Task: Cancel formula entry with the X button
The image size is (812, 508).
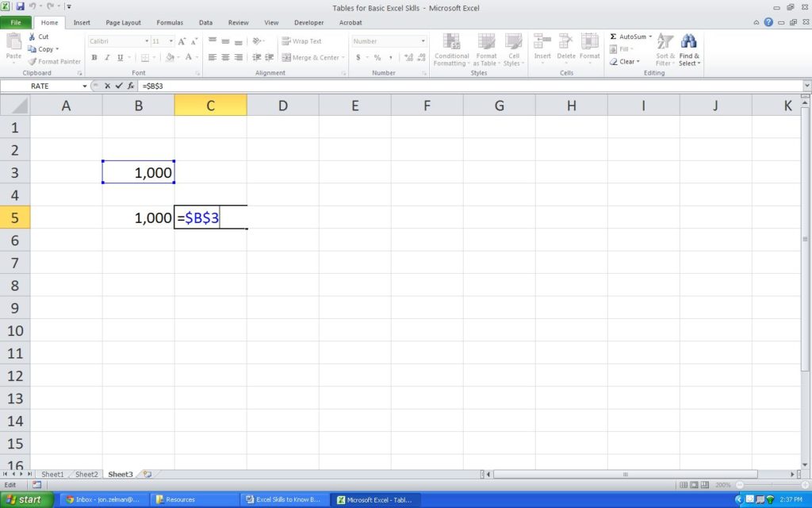Action: pyautogui.click(x=107, y=86)
